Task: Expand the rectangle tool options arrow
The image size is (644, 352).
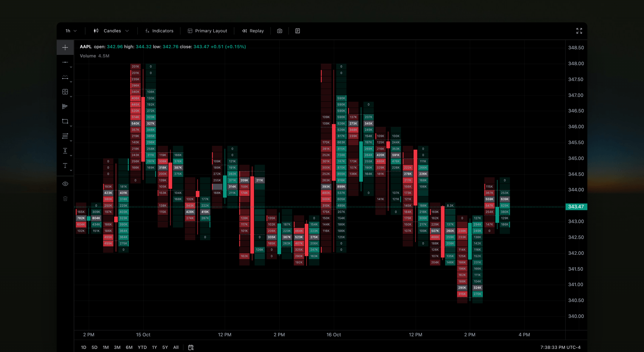Action: click(71, 126)
